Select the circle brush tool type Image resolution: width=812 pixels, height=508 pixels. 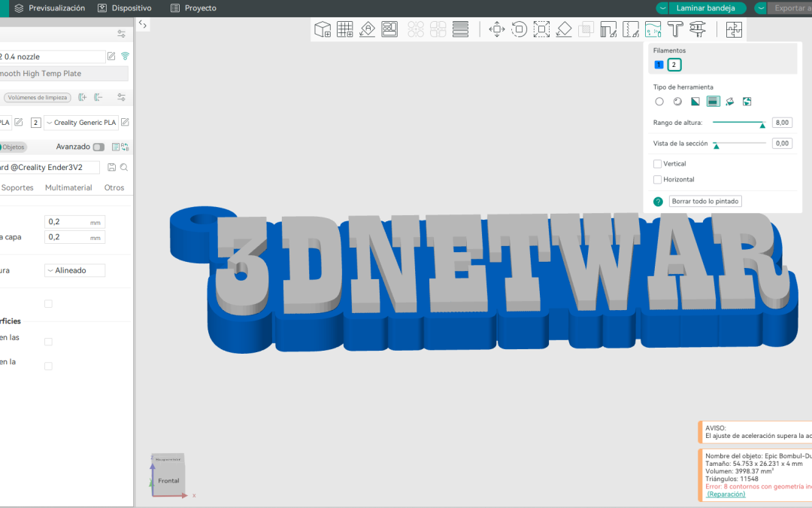point(659,102)
